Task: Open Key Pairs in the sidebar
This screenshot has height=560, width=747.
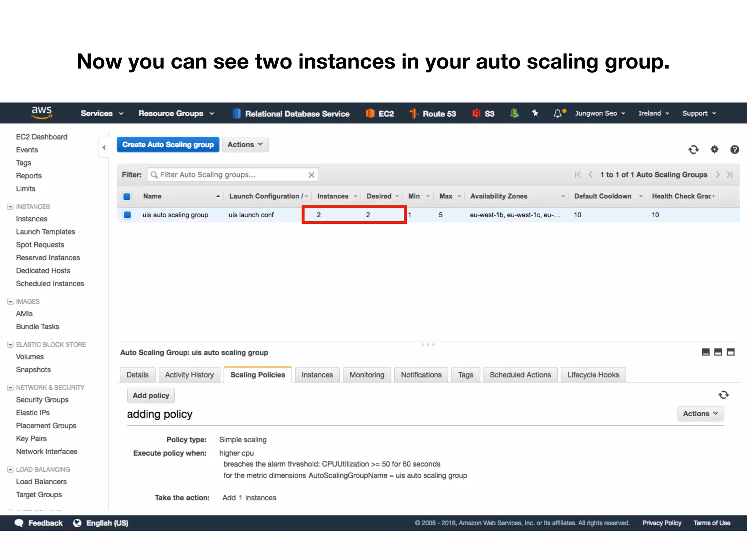Action: 31,439
